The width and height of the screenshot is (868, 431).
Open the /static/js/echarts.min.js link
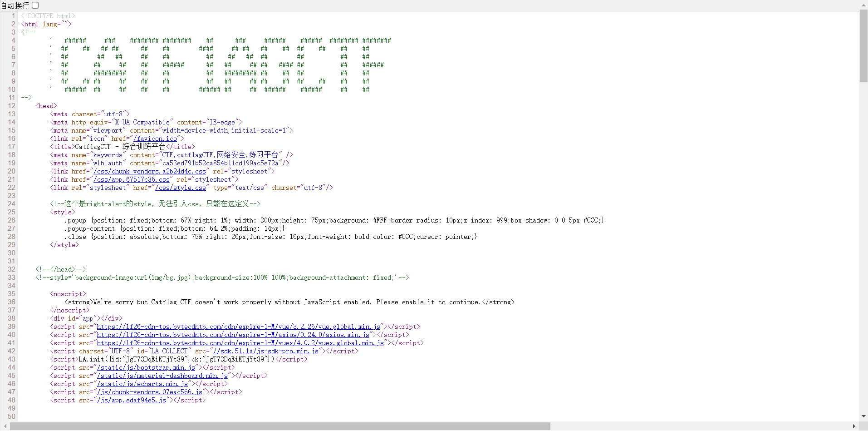pos(142,384)
